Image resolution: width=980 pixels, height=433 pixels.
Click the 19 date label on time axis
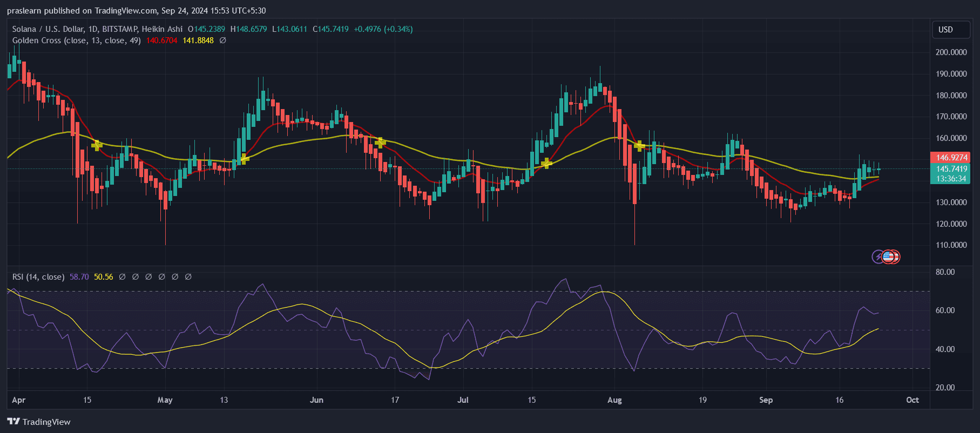coord(702,400)
